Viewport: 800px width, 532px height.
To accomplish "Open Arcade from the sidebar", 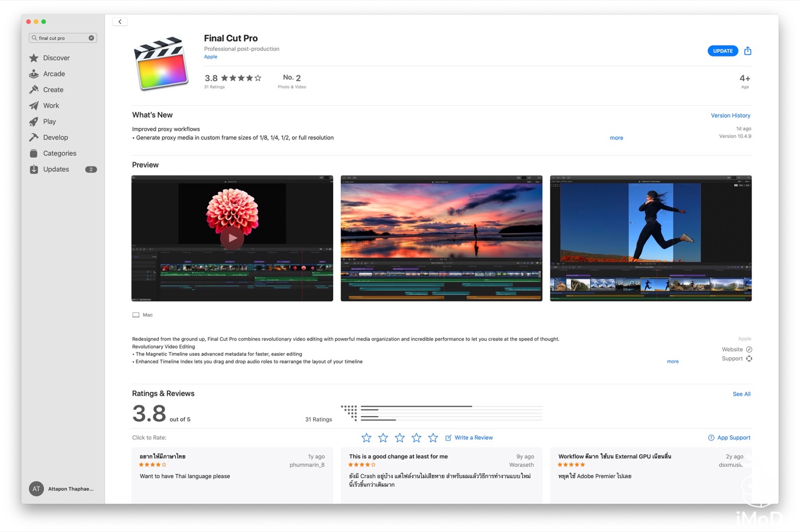I will coord(54,74).
